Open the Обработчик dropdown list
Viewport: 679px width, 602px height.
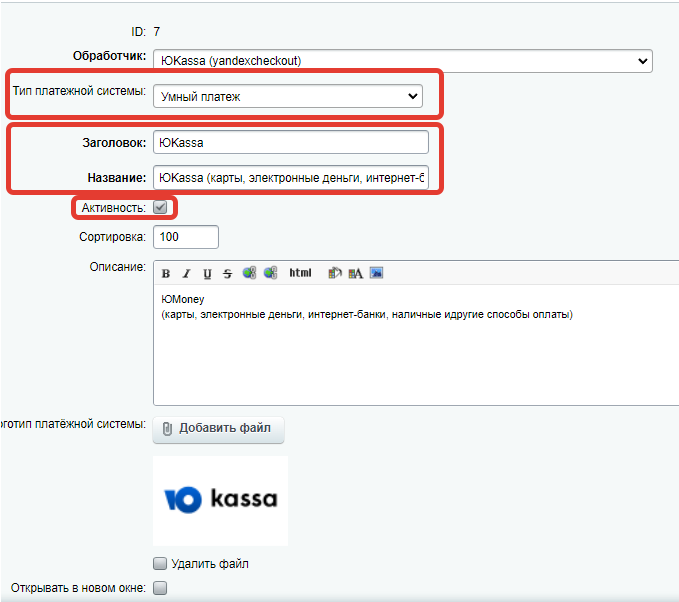(403, 61)
